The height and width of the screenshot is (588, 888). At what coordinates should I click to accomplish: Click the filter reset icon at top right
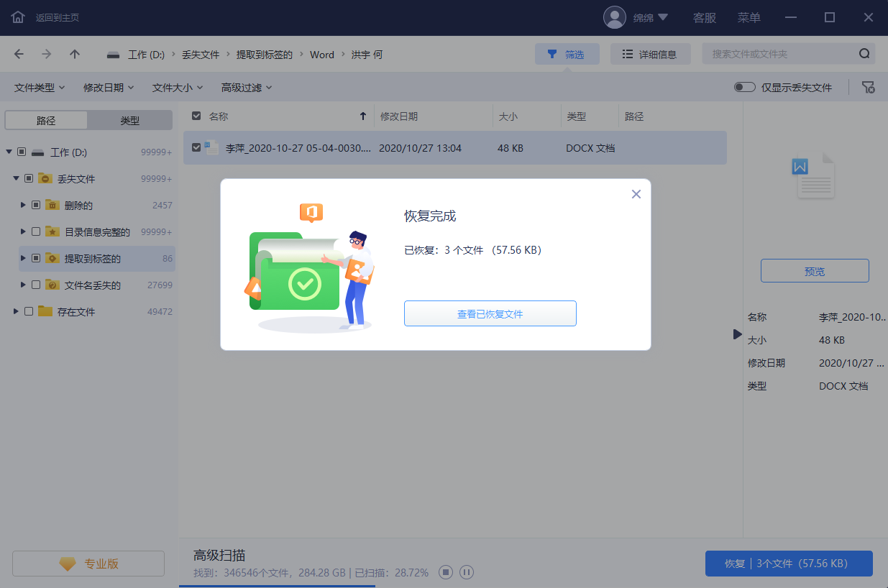[x=869, y=88]
